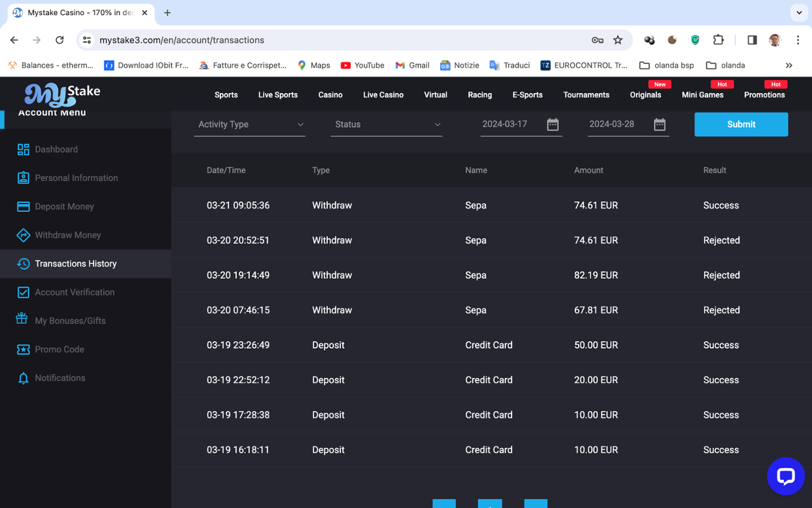This screenshot has width=812, height=508.
Task: Open the side panel icon
Action: pyautogui.click(x=752, y=40)
